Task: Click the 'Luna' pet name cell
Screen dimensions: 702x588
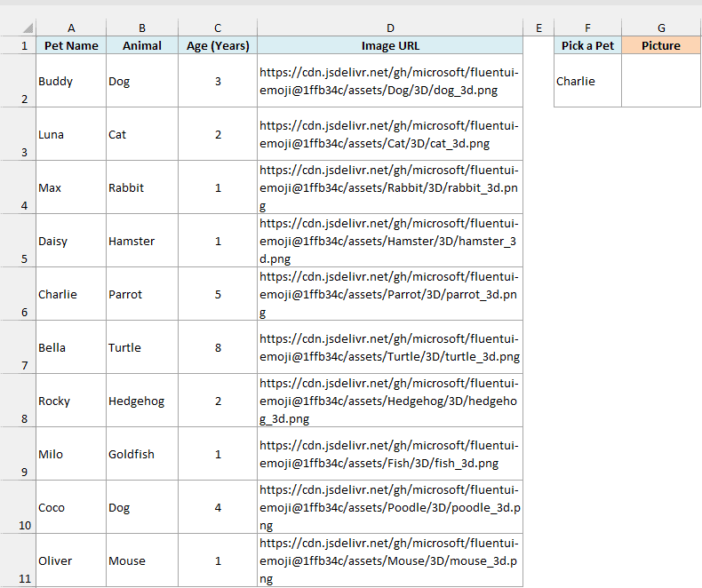Action: [x=71, y=134]
